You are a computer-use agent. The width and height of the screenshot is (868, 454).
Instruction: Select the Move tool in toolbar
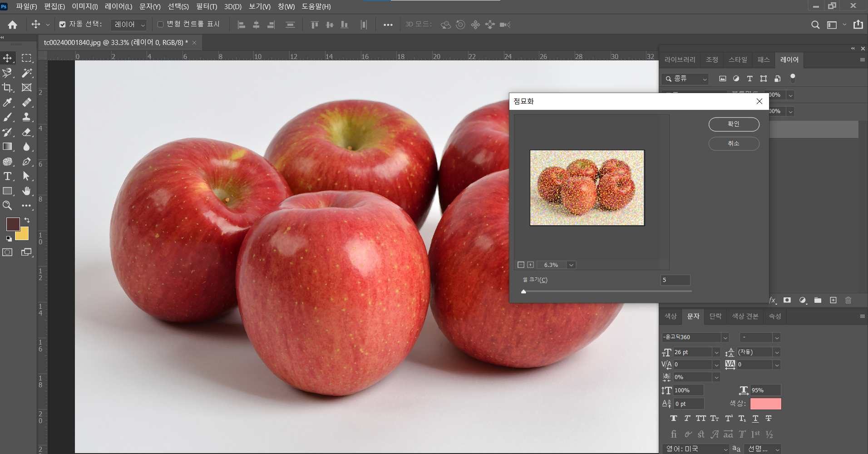(x=8, y=58)
